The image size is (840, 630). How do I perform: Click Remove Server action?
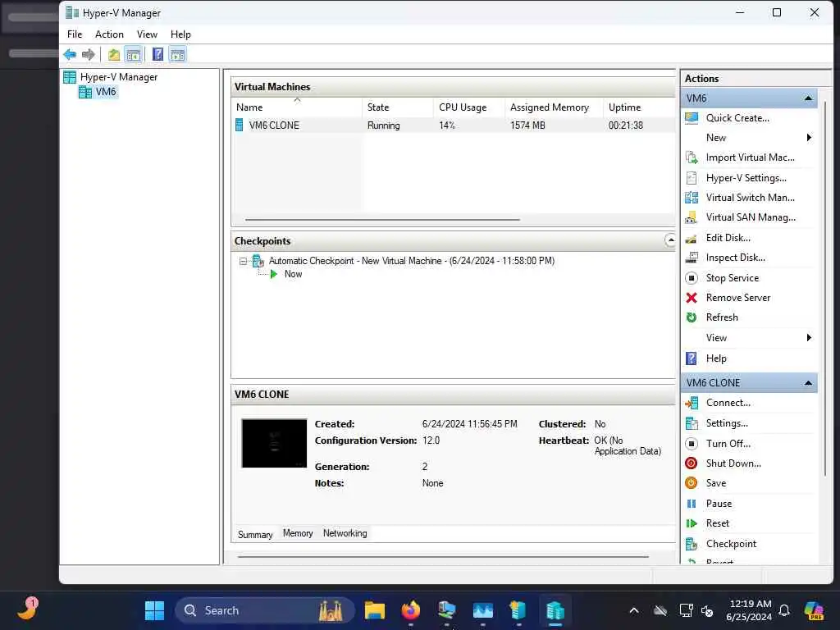(737, 298)
